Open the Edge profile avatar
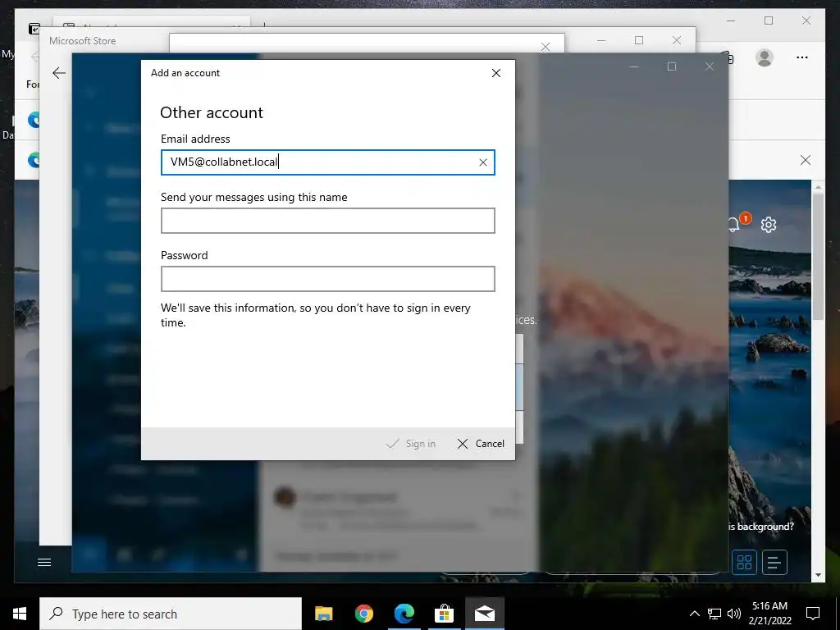Screen dimensions: 840x630 (765, 57)
